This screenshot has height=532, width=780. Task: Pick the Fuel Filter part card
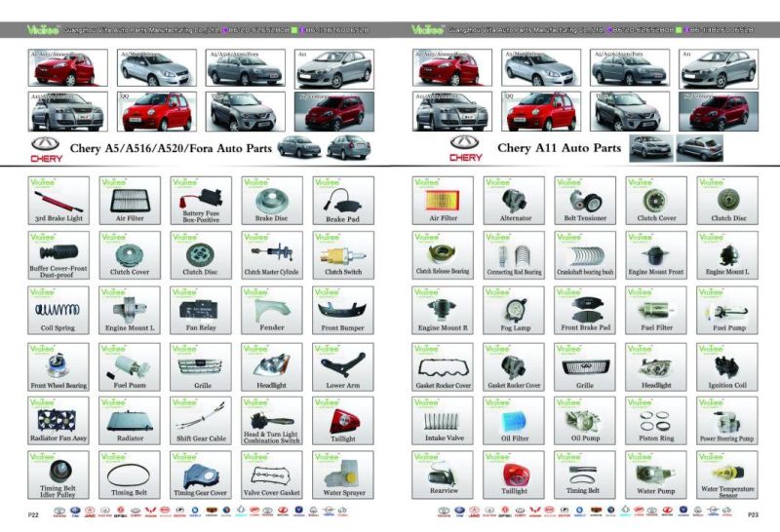click(656, 310)
